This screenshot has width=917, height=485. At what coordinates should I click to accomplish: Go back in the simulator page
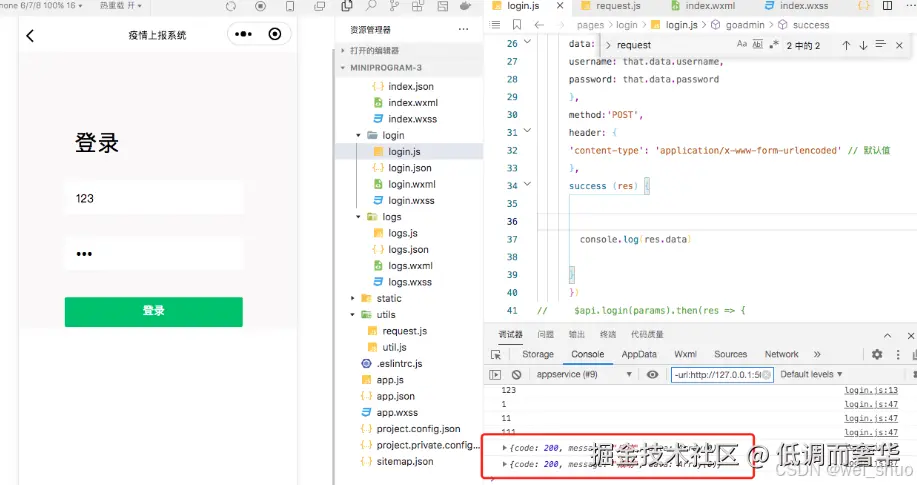tap(30, 36)
